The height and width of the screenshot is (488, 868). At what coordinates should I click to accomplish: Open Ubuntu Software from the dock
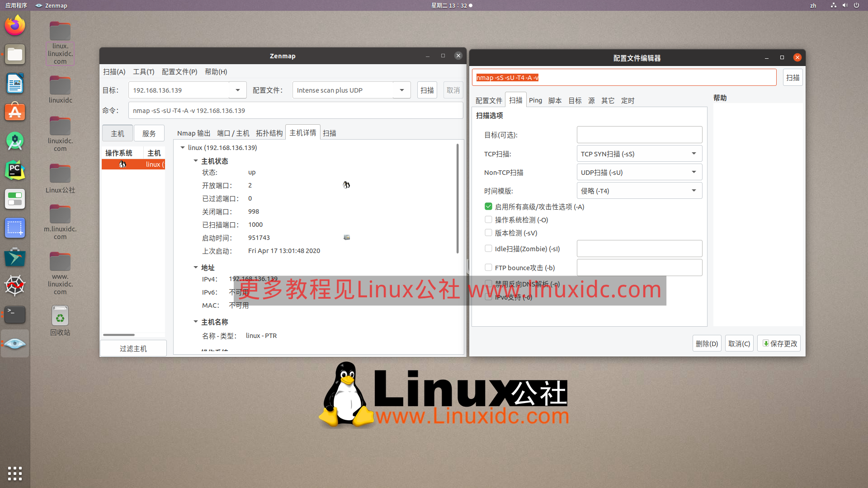15,112
